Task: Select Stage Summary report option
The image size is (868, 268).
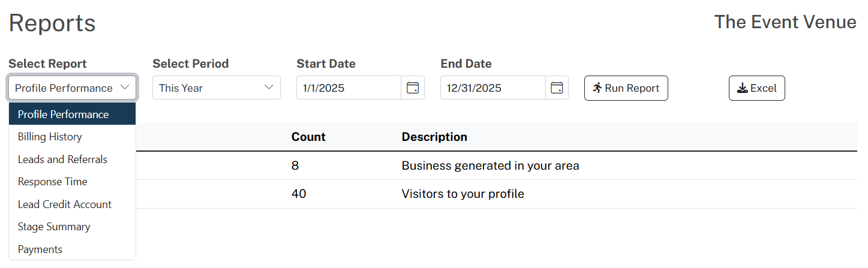Action: pos(73,227)
